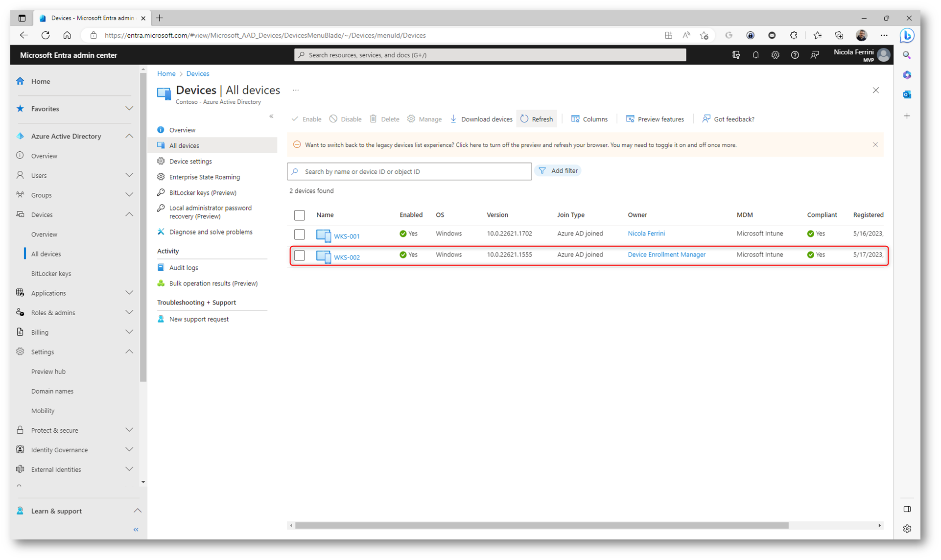Expand the Users section in sidebar
The height and width of the screenshot is (560, 941).
[129, 175]
